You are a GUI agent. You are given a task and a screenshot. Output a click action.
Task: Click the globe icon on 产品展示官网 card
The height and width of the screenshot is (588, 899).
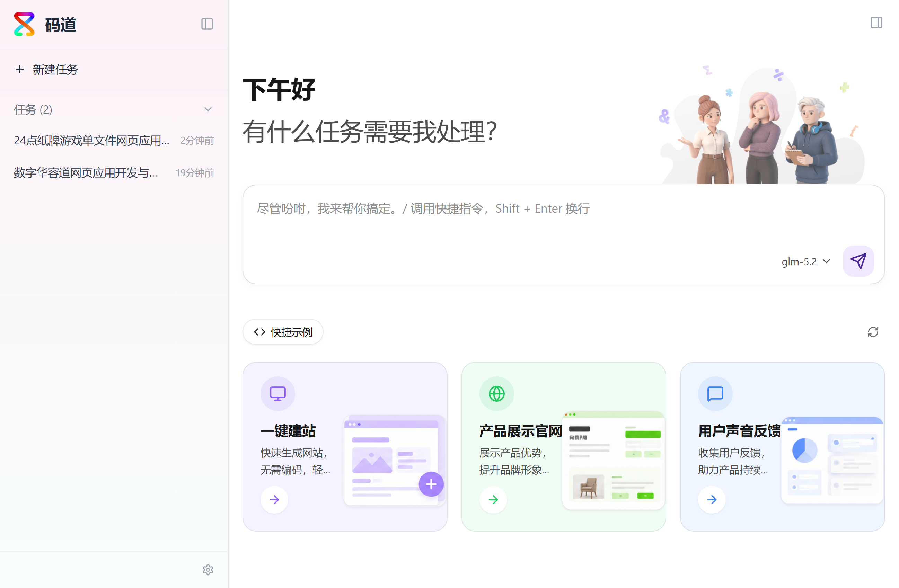tap(496, 393)
